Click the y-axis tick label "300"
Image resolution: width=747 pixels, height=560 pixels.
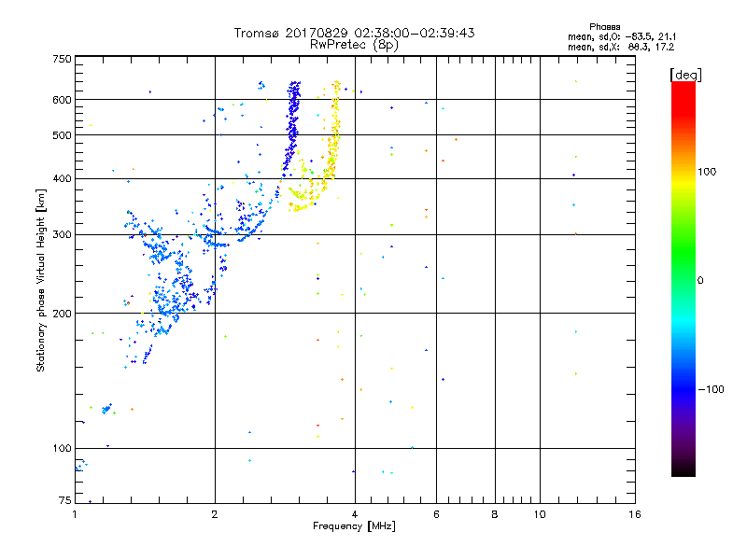click(62, 235)
